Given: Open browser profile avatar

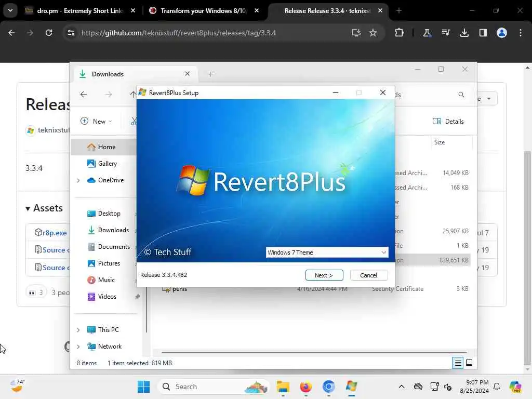Looking at the screenshot, I should 501,33.
